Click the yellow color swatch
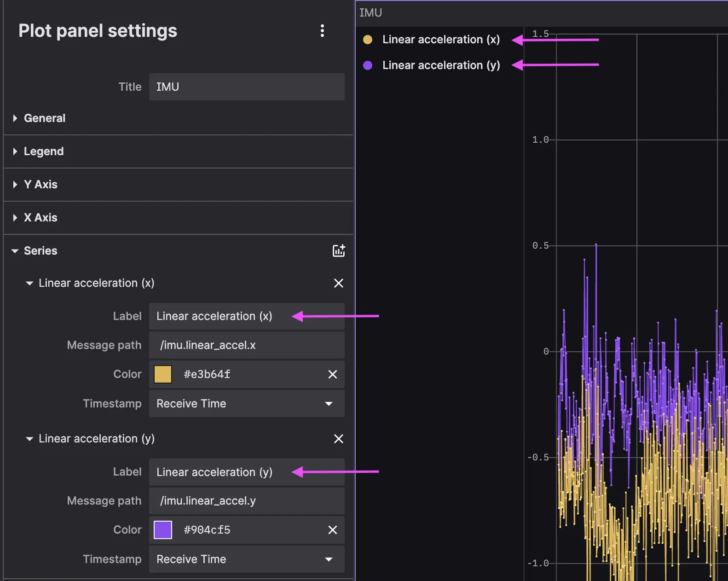The image size is (728, 581). [163, 374]
